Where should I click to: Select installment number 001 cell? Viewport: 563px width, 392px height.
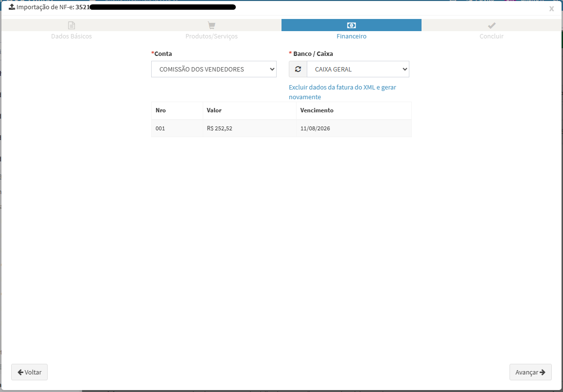pyautogui.click(x=177, y=128)
